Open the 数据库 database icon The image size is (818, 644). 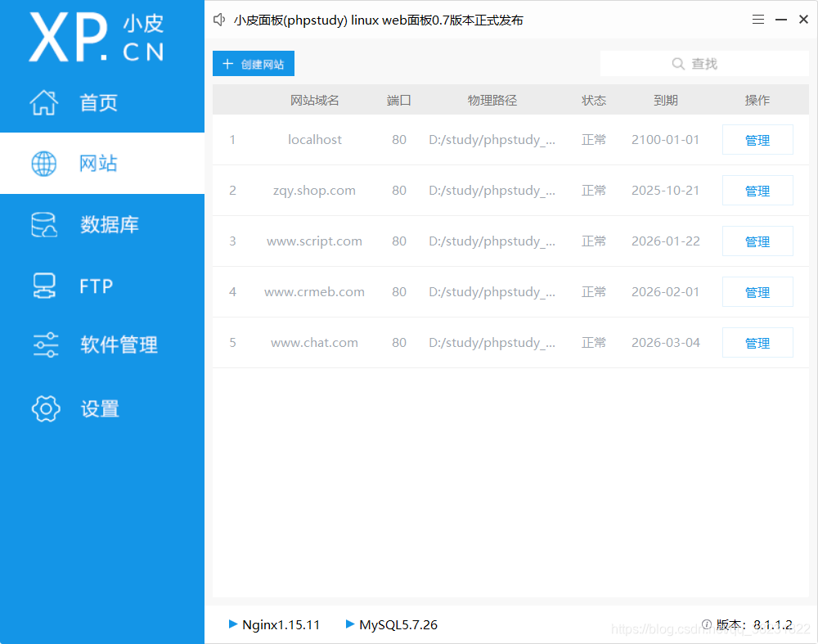[44, 224]
